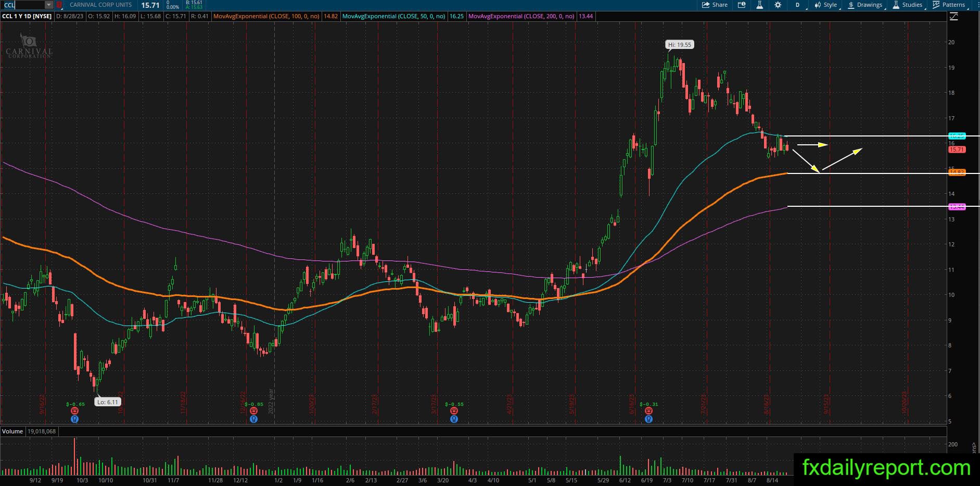Click the H: 16.09 high value

[125, 16]
